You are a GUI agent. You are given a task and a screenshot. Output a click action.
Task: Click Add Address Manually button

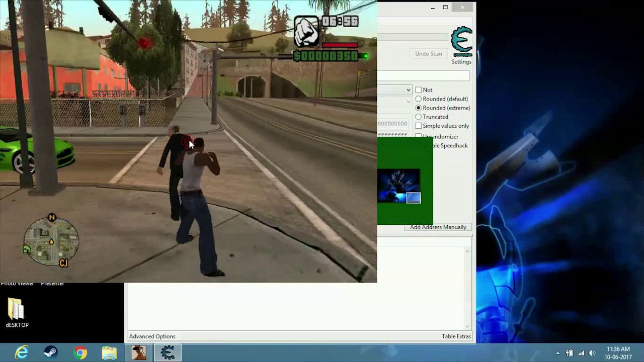[x=438, y=227]
